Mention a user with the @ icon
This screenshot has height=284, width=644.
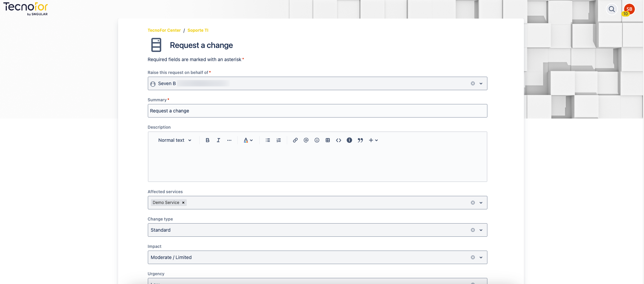306,140
